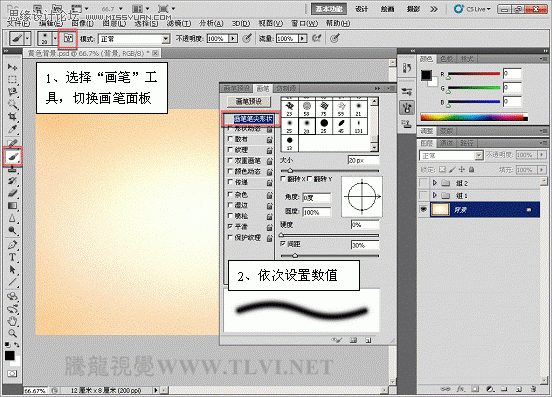The image size is (552, 397).
Task: Open the layer fill arrow
Action: [x=542, y=170]
